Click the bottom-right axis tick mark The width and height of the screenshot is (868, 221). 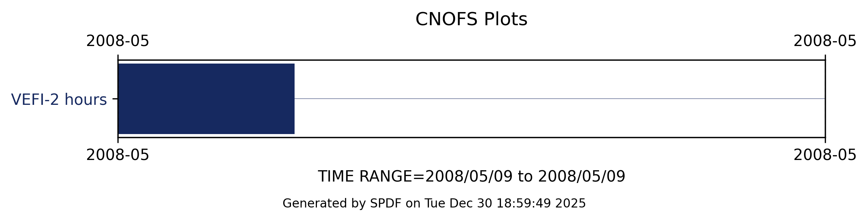(825, 140)
